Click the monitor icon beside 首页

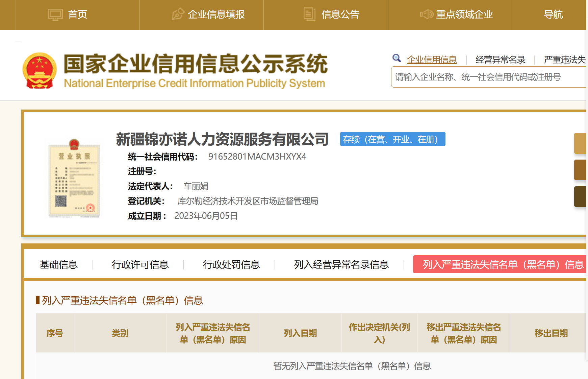(55, 15)
